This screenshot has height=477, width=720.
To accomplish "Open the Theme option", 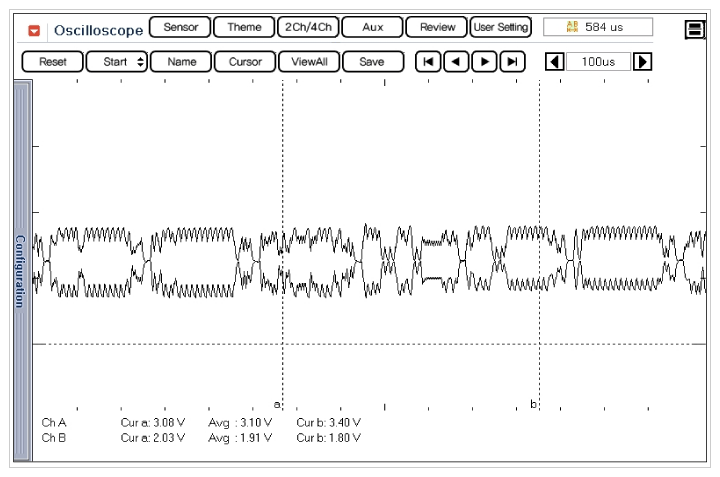I will tap(244, 27).
